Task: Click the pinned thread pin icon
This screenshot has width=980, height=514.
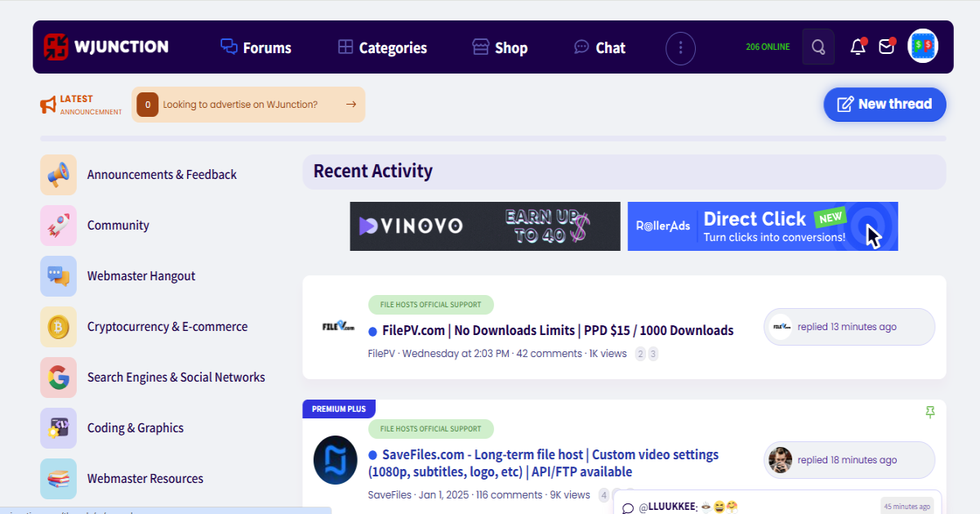Action: 930,413
